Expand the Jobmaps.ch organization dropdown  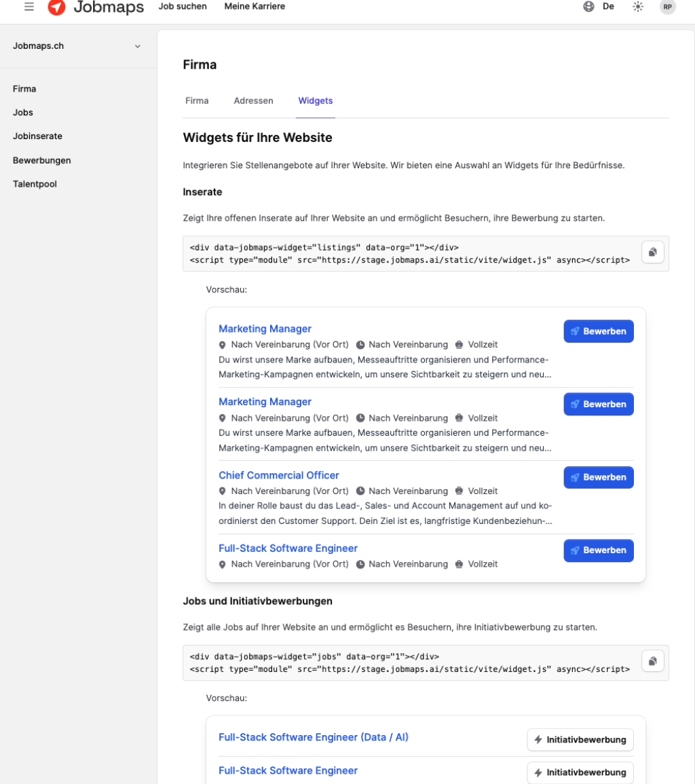[x=138, y=46]
